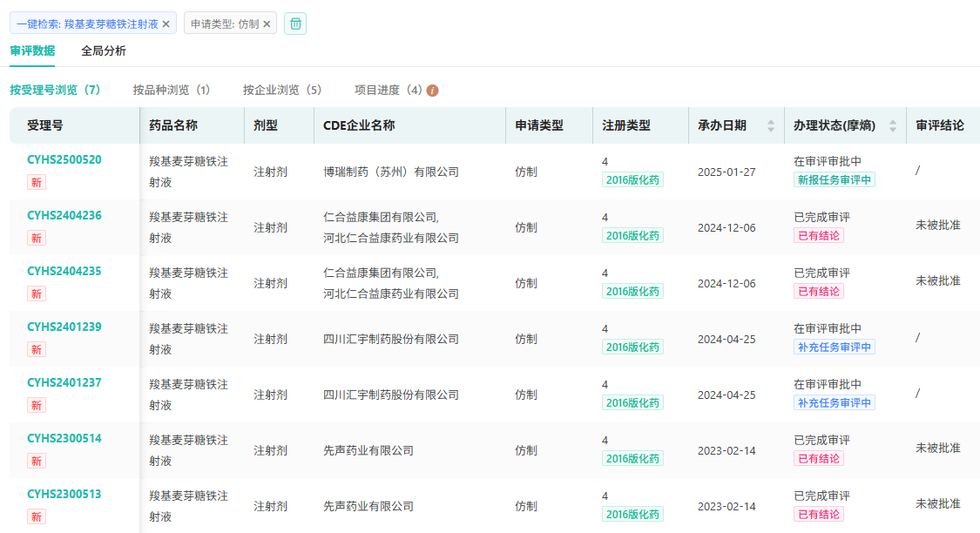Image resolution: width=980 pixels, height=533 pixels.
Task: Open record CYHS2401239 link
Action: point(64,327)
